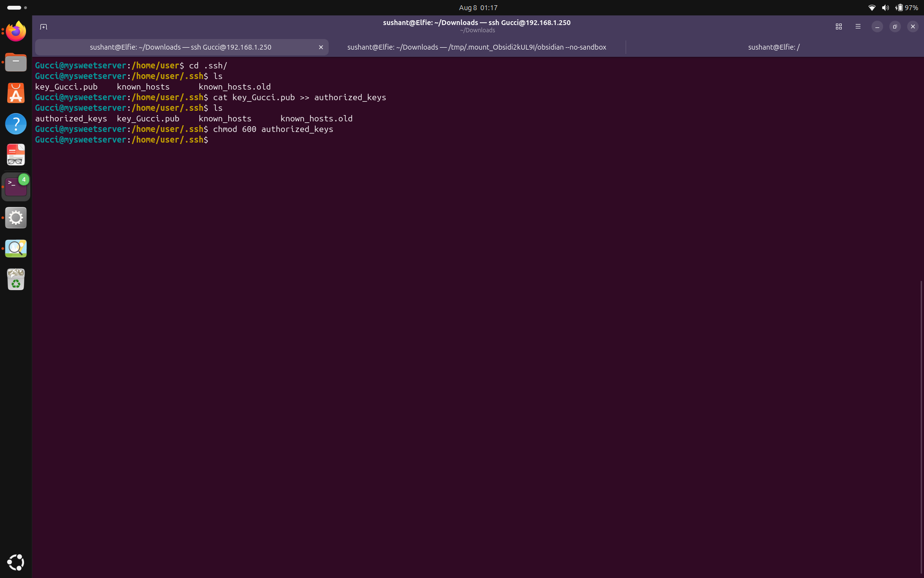Open the Settings gear in dock
Screen dimensions: 924x578
tap(16, 218)
